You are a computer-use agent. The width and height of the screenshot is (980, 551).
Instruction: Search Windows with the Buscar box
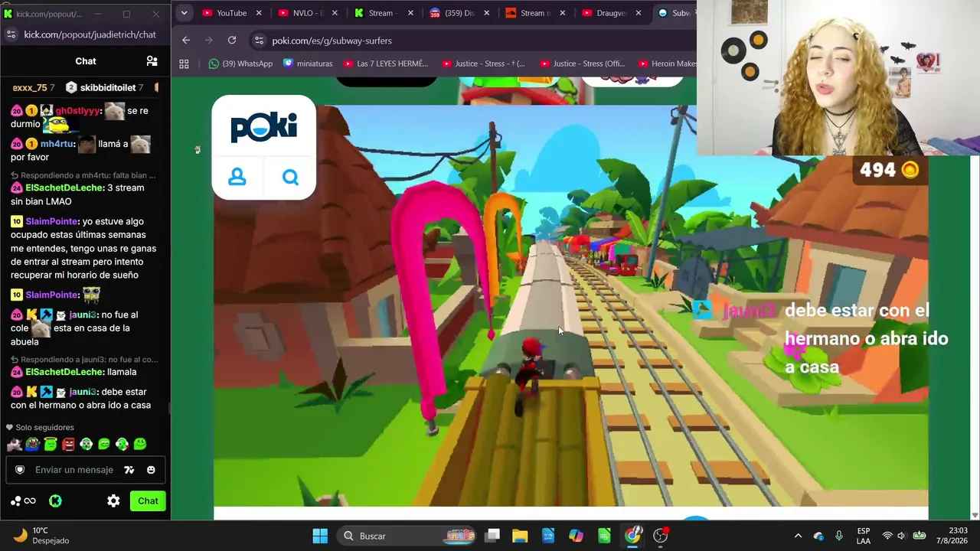pyautogui.click(x=407, y=536)
